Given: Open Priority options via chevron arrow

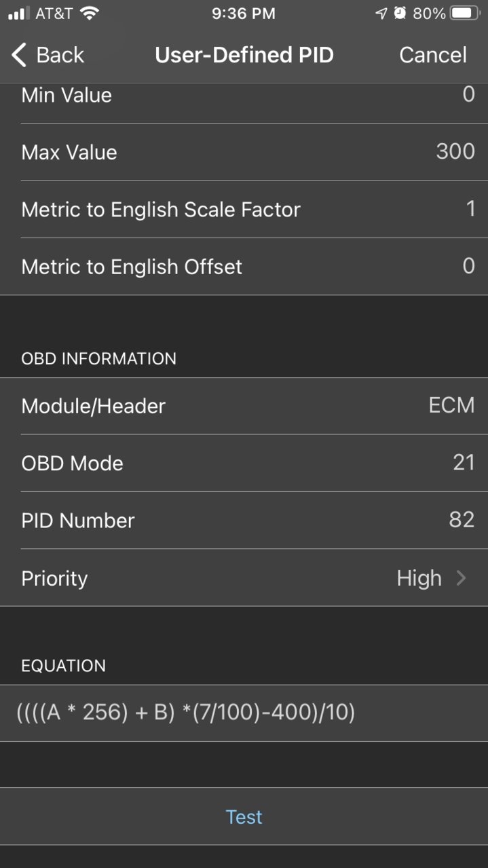Looking at the screenshot, I should pyautogui.click(x=461, y=578).
